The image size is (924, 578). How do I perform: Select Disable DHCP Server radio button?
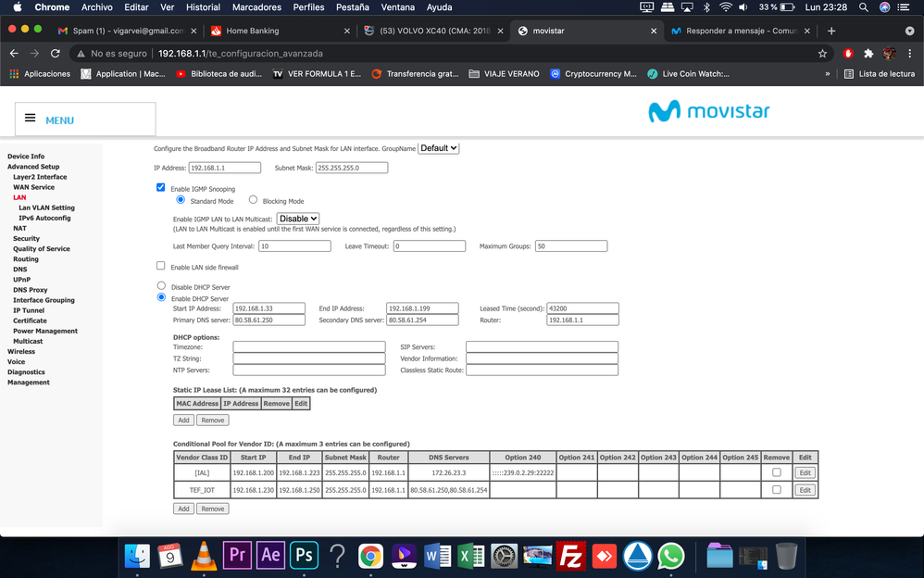pyautogui.click(x=161, y=286)
